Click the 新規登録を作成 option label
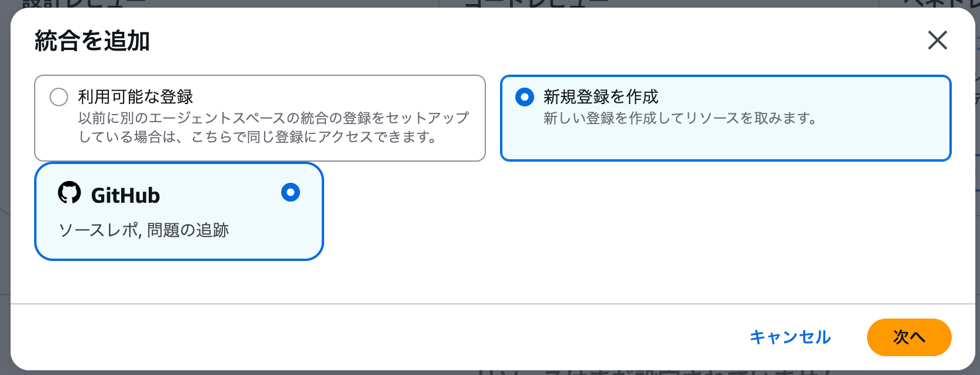 pyautogui.click(x=601, y=97)
